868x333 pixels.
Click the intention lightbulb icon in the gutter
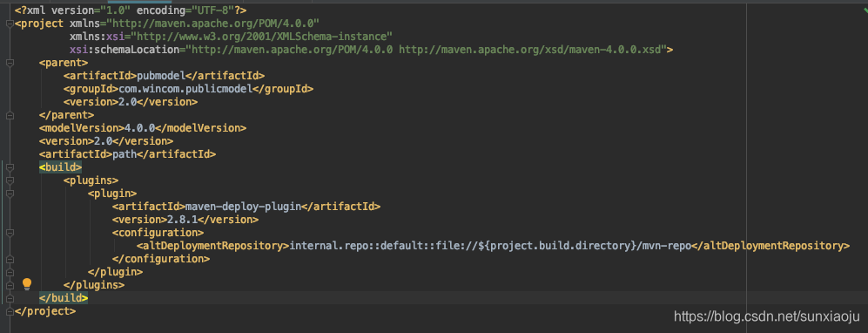pos(27,285)
